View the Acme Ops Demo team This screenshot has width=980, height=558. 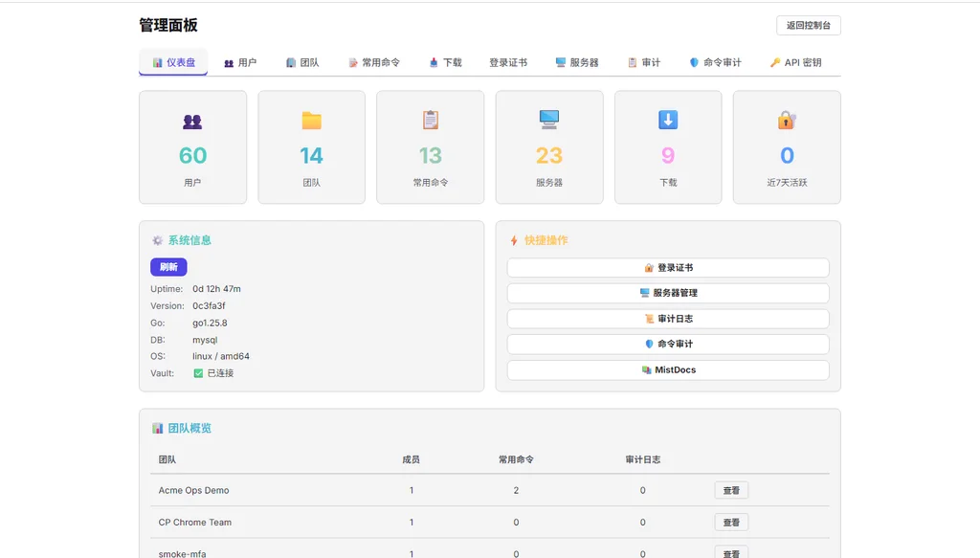coord(731,490)
